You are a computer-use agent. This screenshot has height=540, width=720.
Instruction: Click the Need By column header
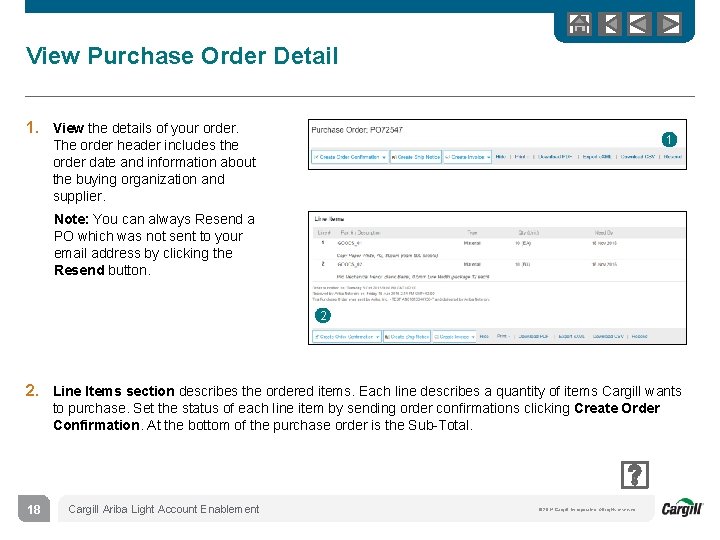click(x=603, y=233)
